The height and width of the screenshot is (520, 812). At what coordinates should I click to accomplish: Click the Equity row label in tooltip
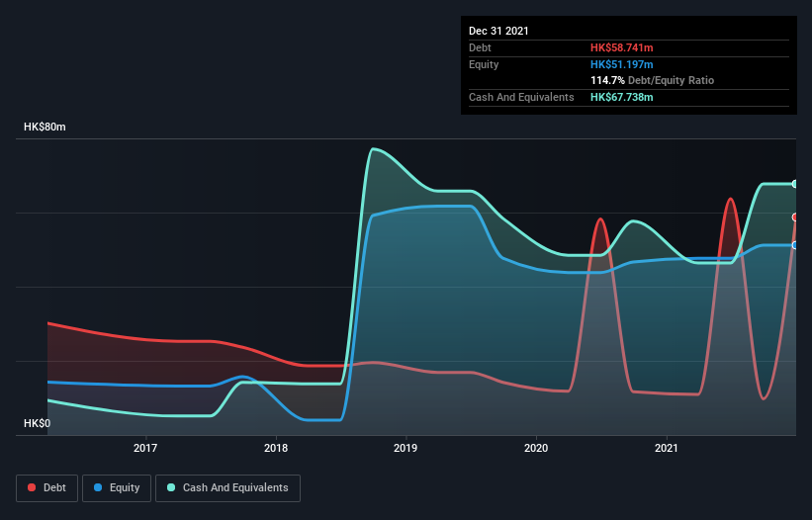[484, 64]
